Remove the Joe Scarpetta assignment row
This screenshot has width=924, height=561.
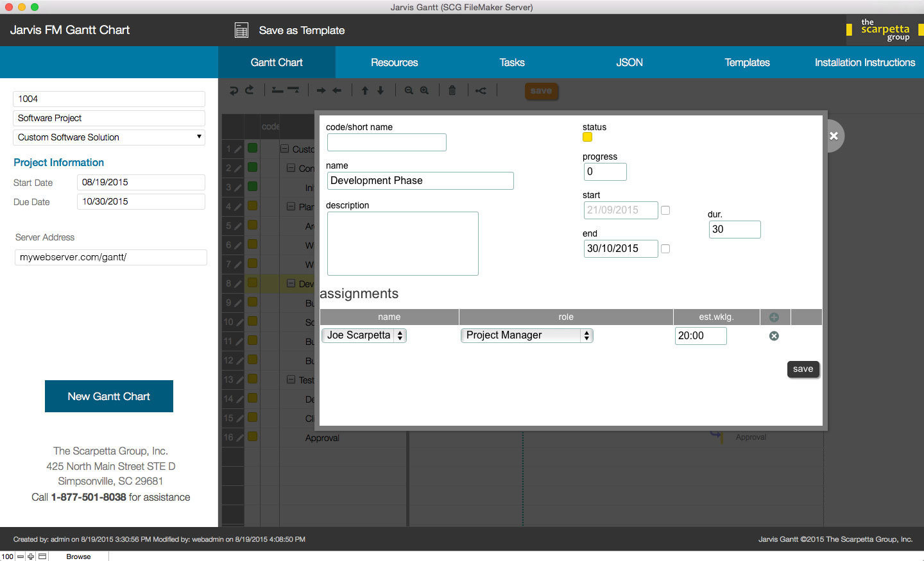click(774, 336)
